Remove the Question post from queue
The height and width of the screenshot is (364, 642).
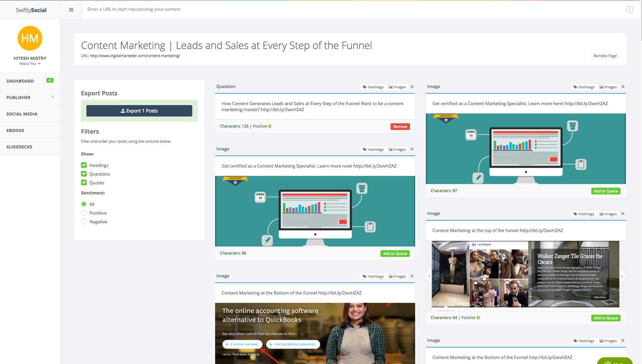tap(400, 127)
